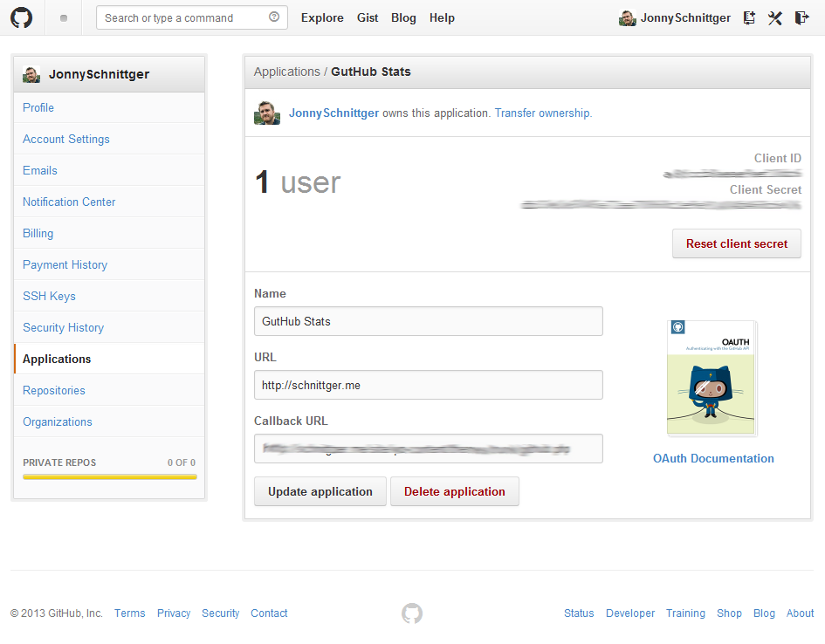The height and width of the screenshot is (644, 825).
Task: Open Account Settings sidebar item
Action: pyautogui.click(x=109, y=139)
